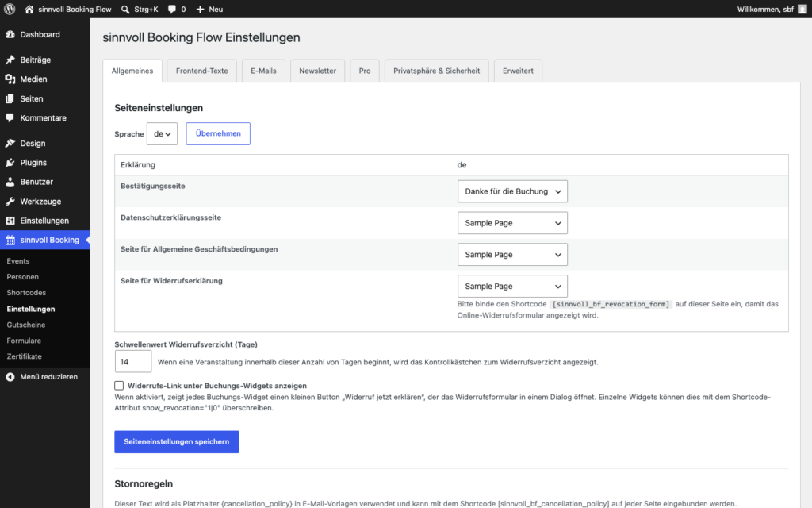The width and height of the screenshot is (812, 508).
Task: Click Willkommen, sbf account link
Action: pyautogui.click(x=765, y=10)
